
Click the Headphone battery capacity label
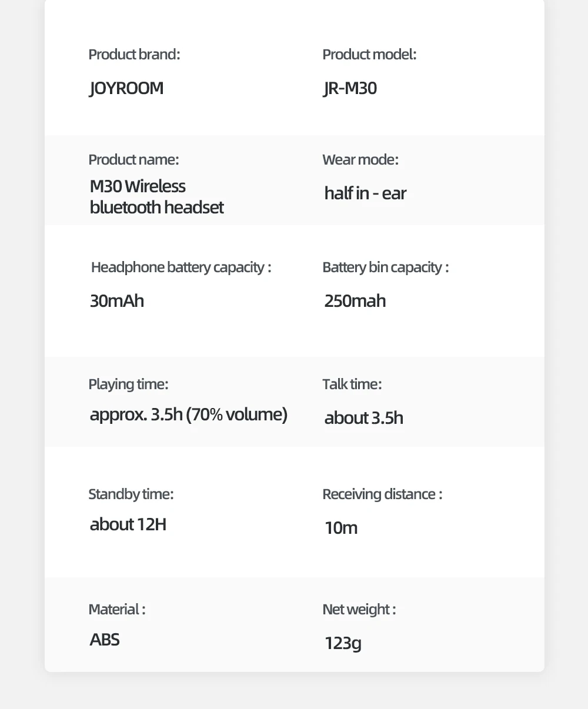pyautogui.click(x=181, y=267)
